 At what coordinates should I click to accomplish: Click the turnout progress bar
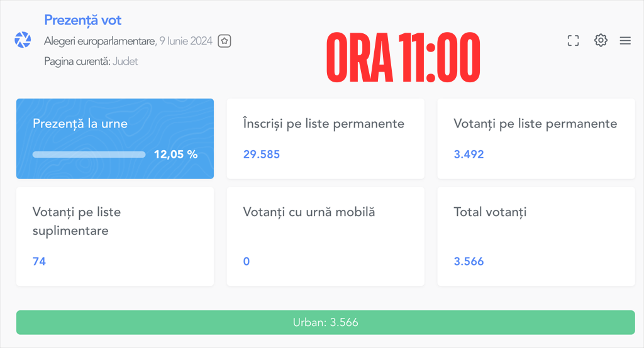pos(89,155)
